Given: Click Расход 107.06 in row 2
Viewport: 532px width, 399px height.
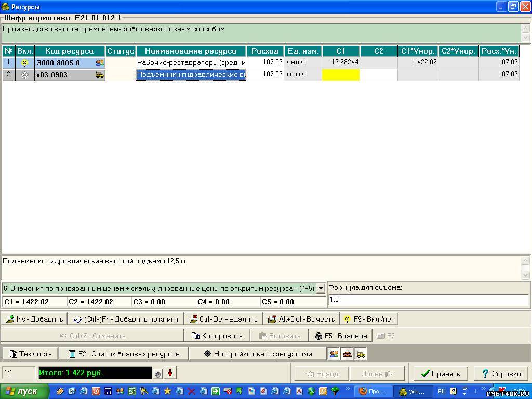Looking at the screenshot, I should click(x=265, y=74).
